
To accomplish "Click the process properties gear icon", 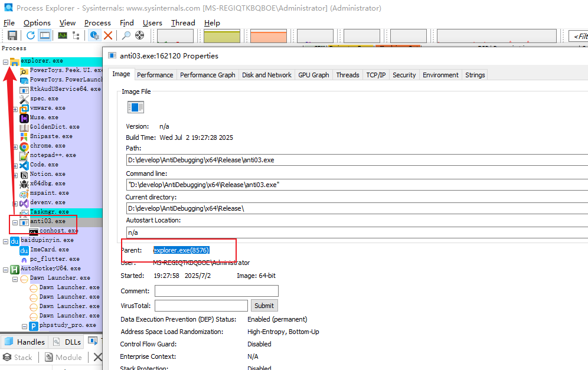I will [94, 36].
